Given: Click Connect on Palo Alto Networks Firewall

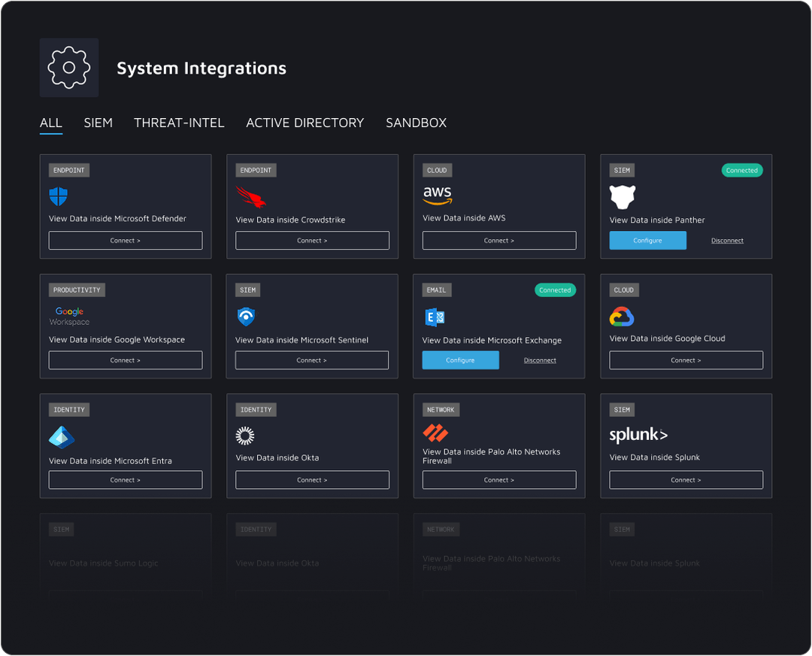Looking at the screenshot, I should pos(498,479).
